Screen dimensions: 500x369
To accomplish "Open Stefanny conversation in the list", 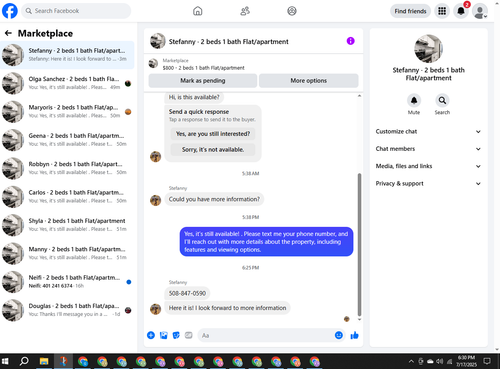I will coord(67,55).
